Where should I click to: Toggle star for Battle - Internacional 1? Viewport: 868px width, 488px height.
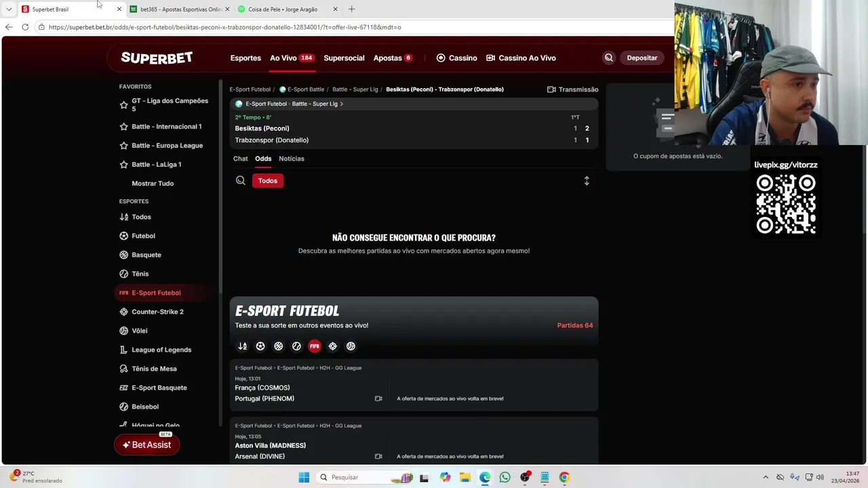tap(123, 127)
